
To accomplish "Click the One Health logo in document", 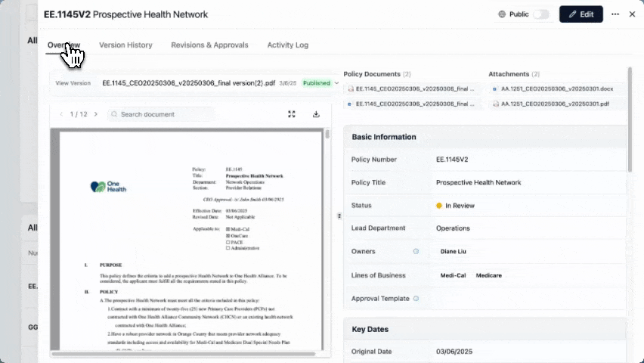I will point(108,187).
